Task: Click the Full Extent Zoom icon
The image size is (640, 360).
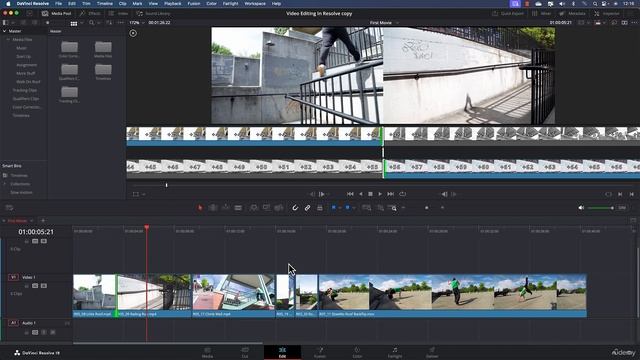Action: pyautogui.click(x=367, y=208)
